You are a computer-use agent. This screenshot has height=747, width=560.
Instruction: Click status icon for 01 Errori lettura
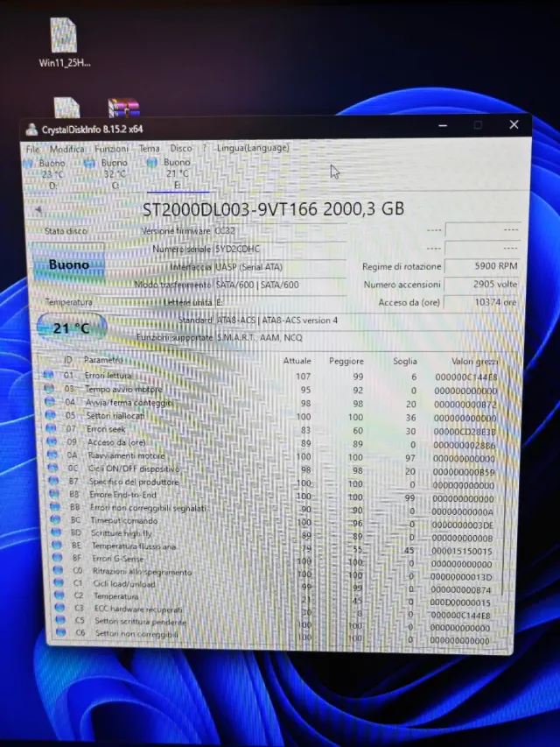pyautogui.click(x=48, y=375)
